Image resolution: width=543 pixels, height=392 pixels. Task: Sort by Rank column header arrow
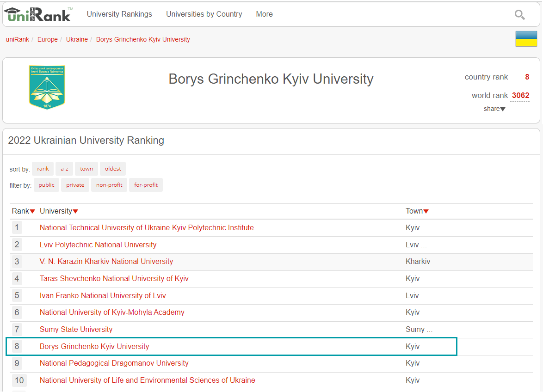pos(32,211)
